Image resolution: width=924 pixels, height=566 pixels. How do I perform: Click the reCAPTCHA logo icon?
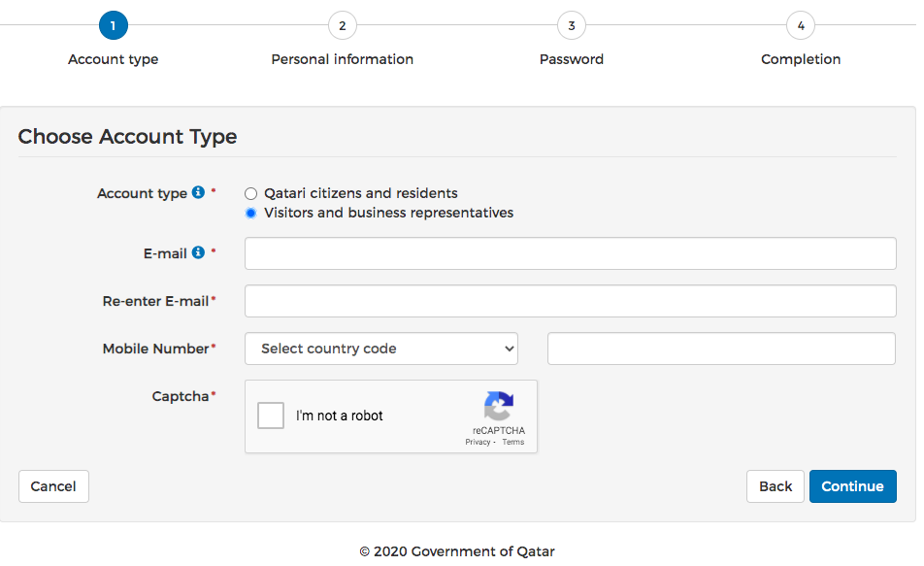coord(499,406)
